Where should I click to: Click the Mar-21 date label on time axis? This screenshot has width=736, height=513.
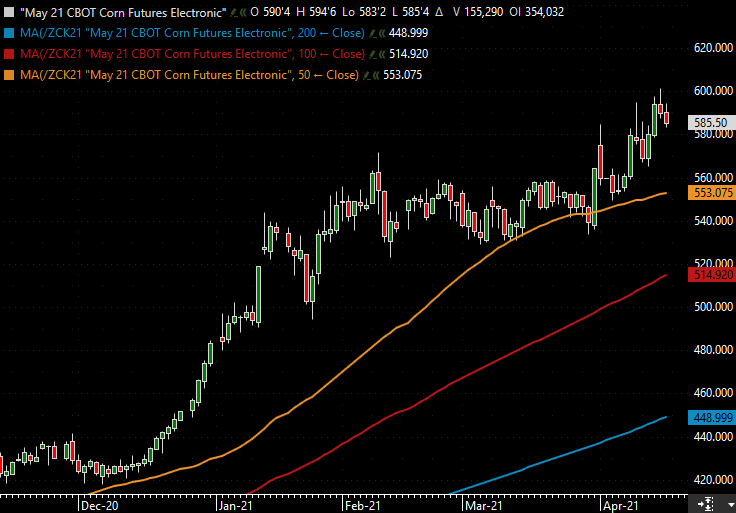[x=484, y=506]
